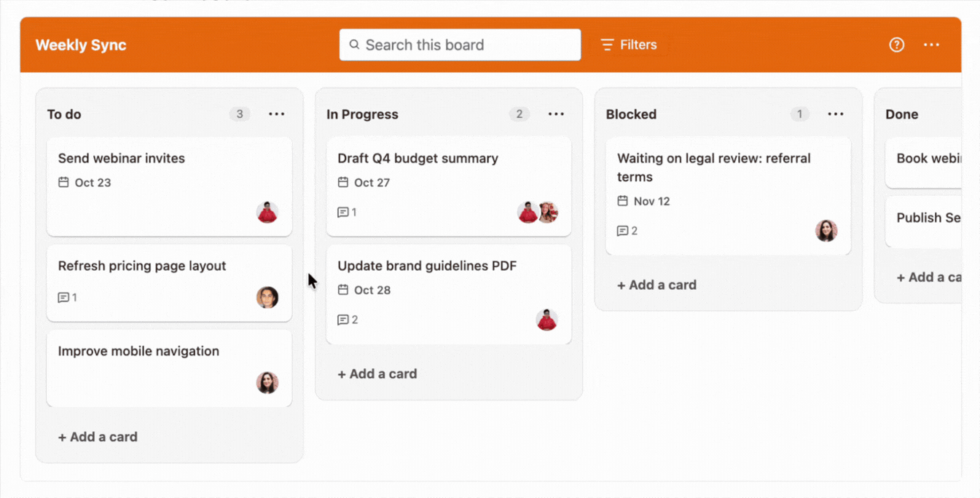Open the To do column ellipsis menu
Viewport: 980px width, 498px height.
tap(276, 114)
